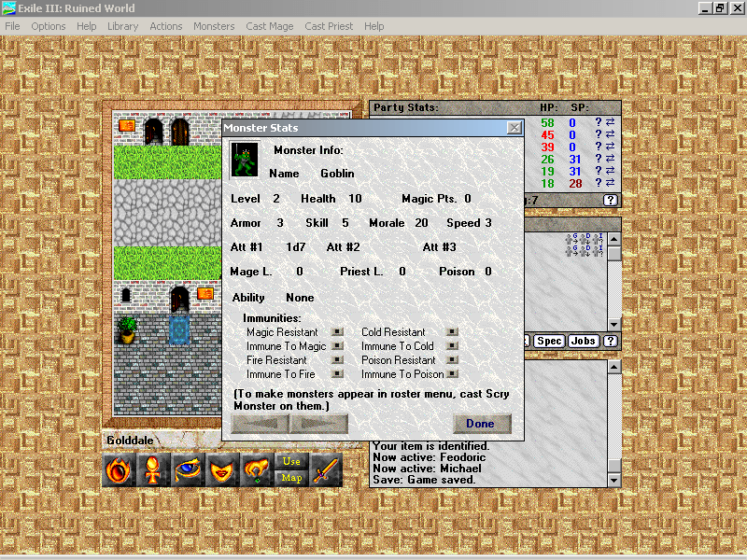Click the message log scrollbar down arrow
Image resolution: width=747 pixels, height=560 pixels.
click(x=614, y=480)
